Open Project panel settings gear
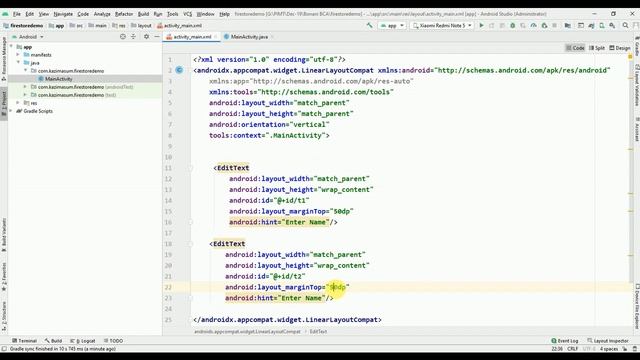This screenshot has width=640, height=360. [x=147, y=37]
